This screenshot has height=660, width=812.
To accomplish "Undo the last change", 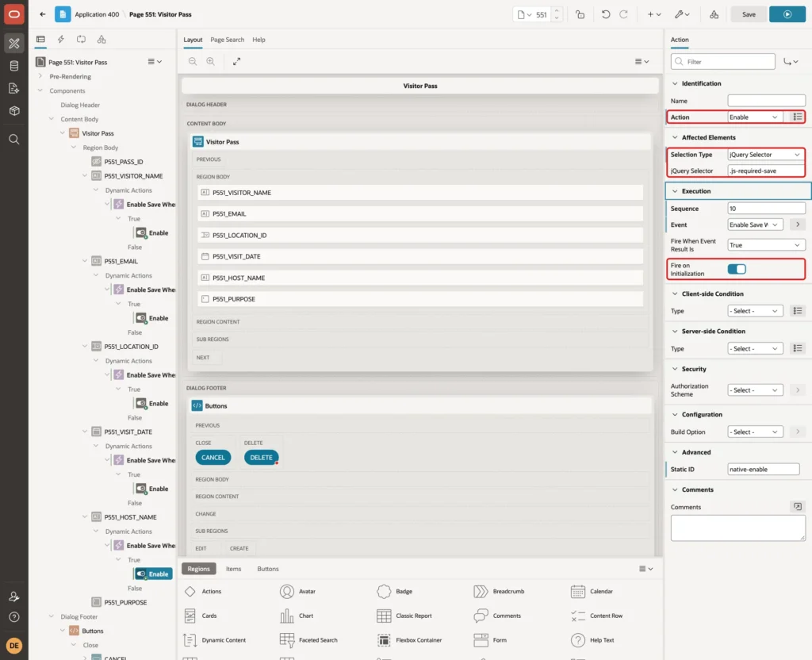I will tap(605, 14).
